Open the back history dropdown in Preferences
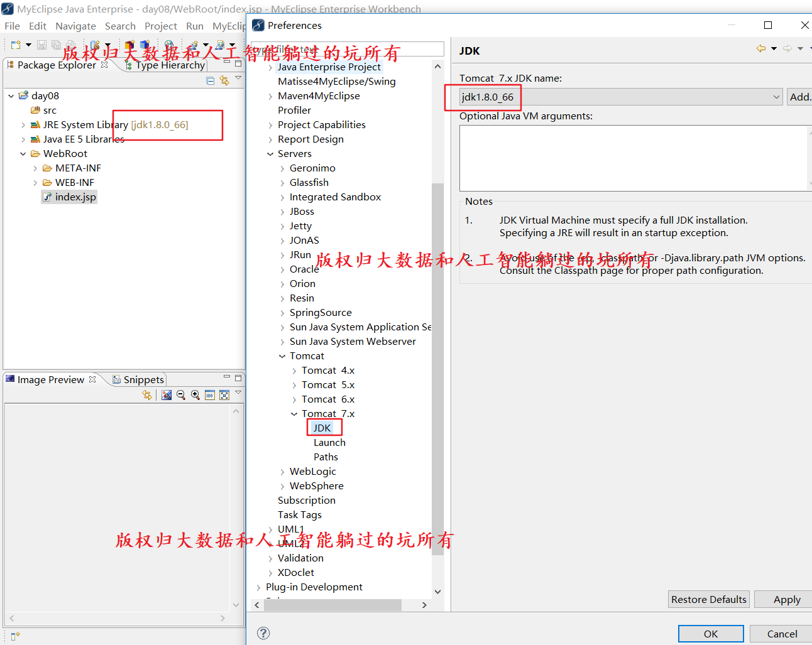This screenshot has height=645, width=812. click(774, 48)
